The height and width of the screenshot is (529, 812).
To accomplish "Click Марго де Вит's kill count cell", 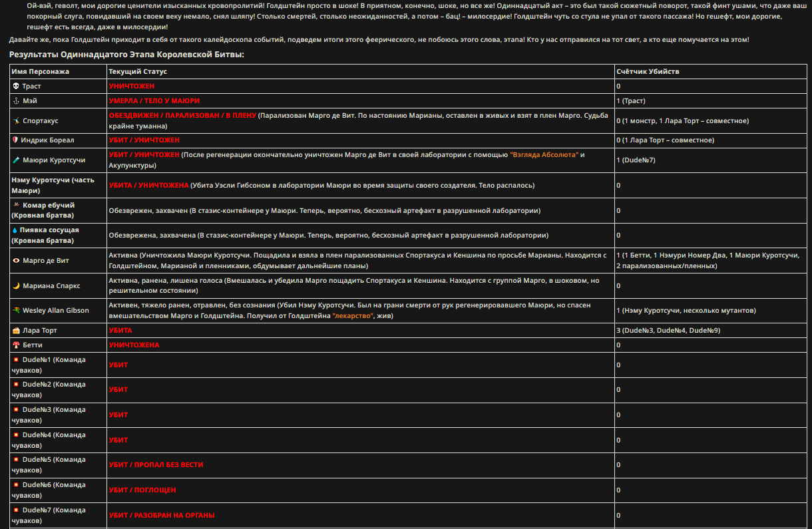I will (x=712, y=261).
